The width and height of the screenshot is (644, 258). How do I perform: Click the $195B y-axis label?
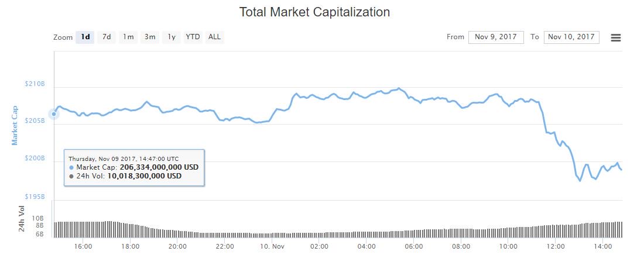point(35,196)
